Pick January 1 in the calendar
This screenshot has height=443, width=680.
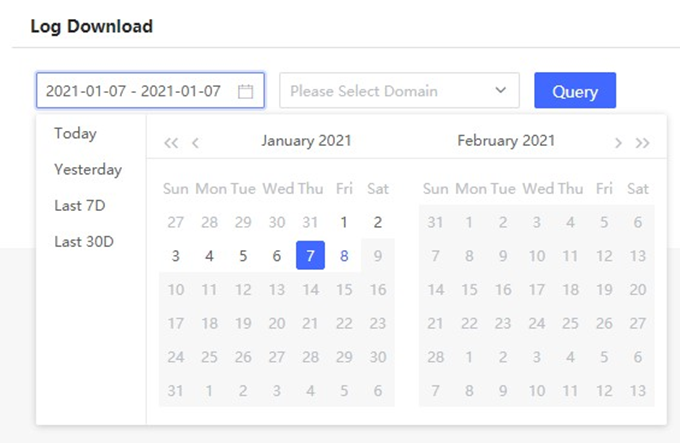pos(344,222)
